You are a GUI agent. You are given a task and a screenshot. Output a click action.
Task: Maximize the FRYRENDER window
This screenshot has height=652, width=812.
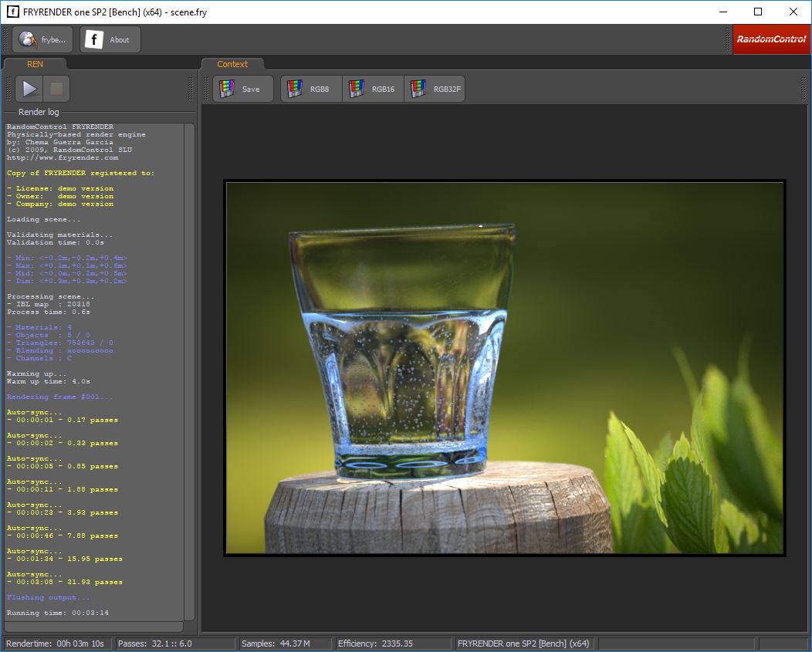(x=758, y=12)
